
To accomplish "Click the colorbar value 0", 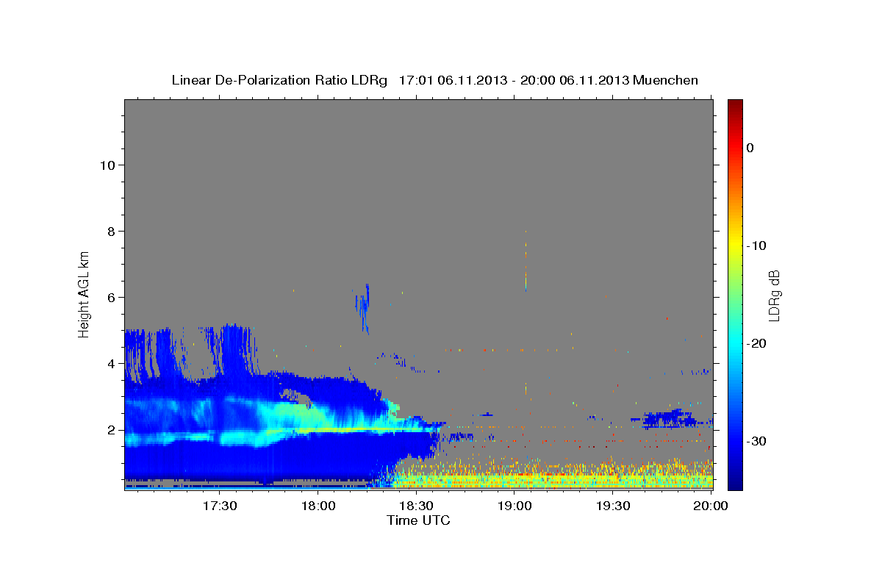I will click(x=750, y=148).
